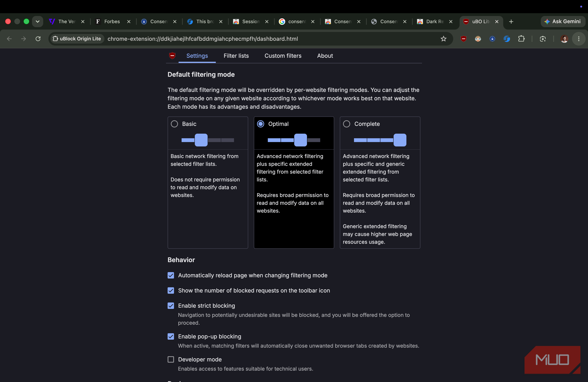Screen dimensions: 588x382
Task: Click the Basic mode description card
Action: [208, 182]
